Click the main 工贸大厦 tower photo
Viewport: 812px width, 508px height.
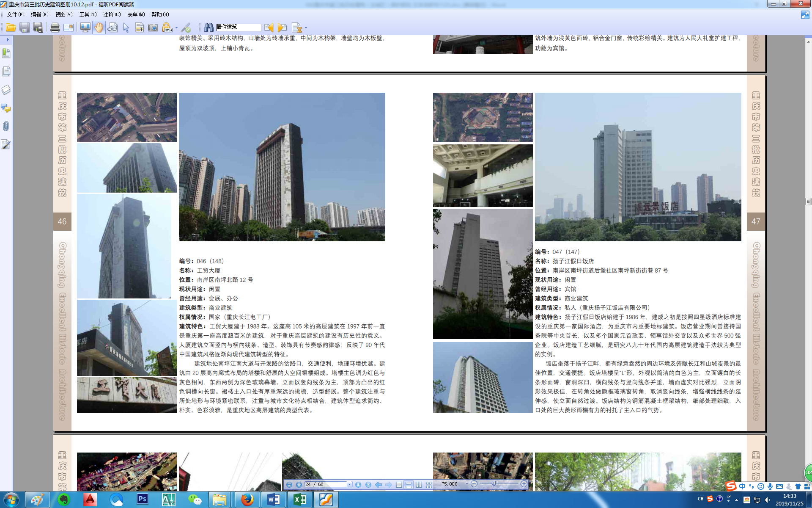coord(282,167)
